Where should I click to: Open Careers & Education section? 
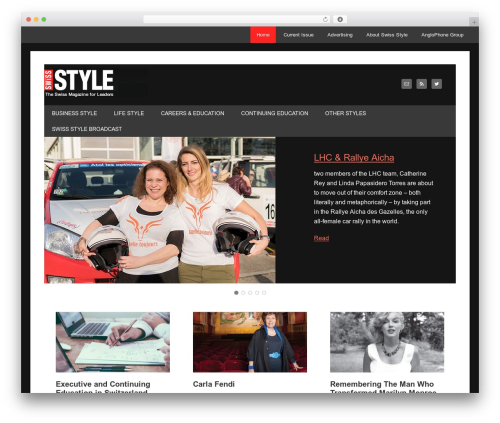[x=192, y=113]
